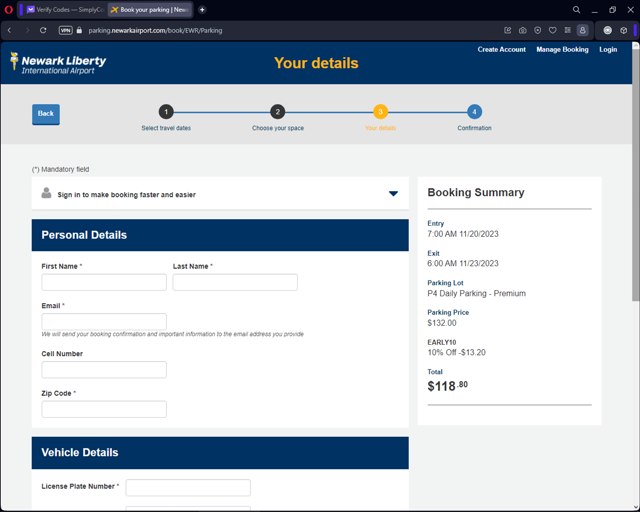Switch to Verify Codes SimplyCodes tab
640x512 pixels.
[65, 10]
